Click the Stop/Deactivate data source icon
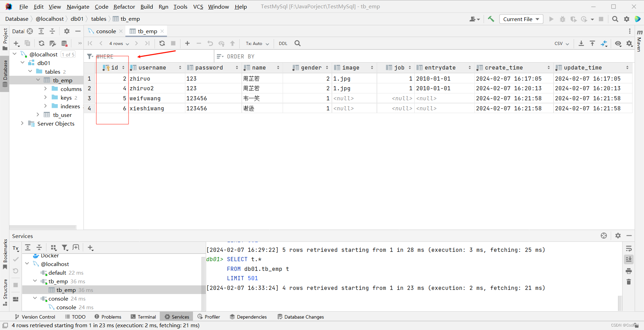This screenshot has width=644, height=330. (64, 43)
